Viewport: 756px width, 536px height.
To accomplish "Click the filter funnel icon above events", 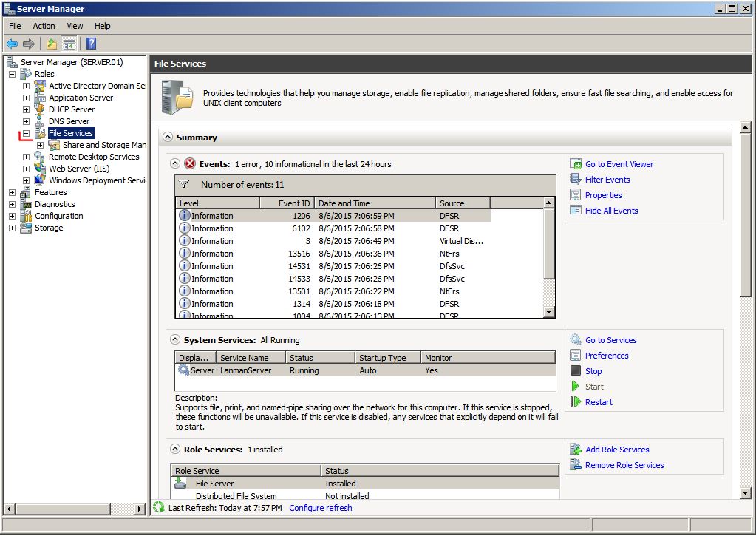I will [184, 184].
